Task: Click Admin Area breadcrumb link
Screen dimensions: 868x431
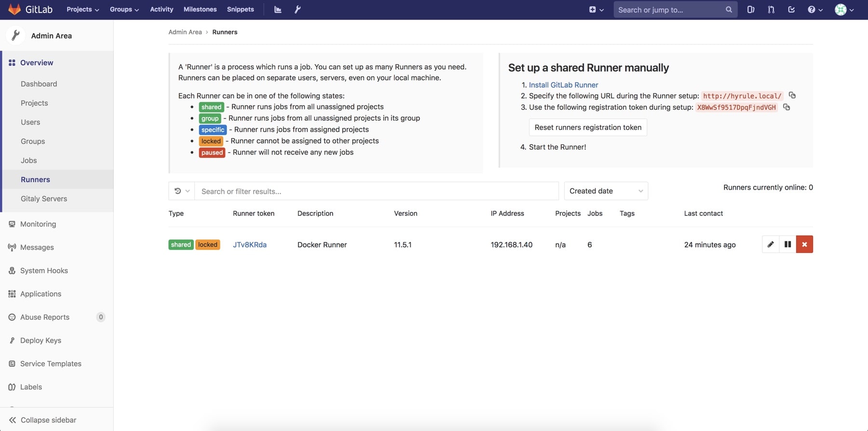Action: [185, 32]
